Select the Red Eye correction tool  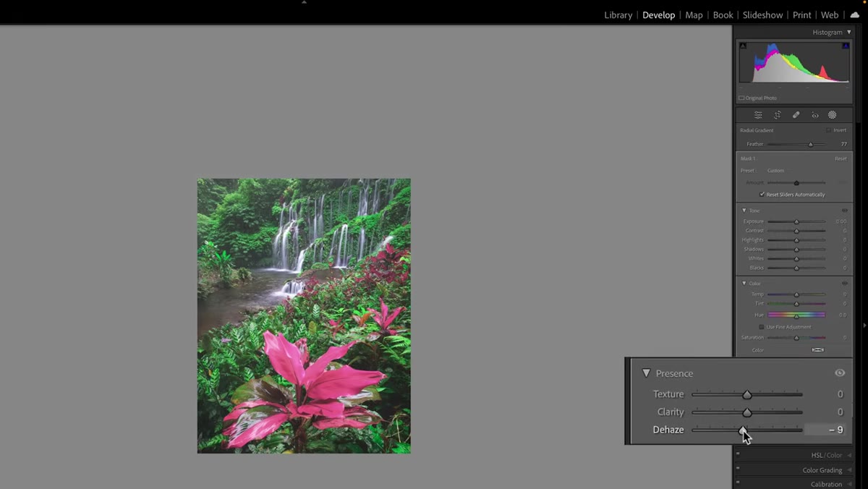[x=814, y=115]
